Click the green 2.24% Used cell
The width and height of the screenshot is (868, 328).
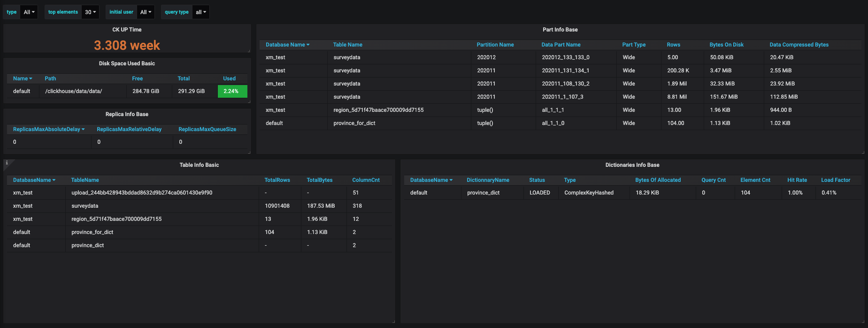point(232,91)
